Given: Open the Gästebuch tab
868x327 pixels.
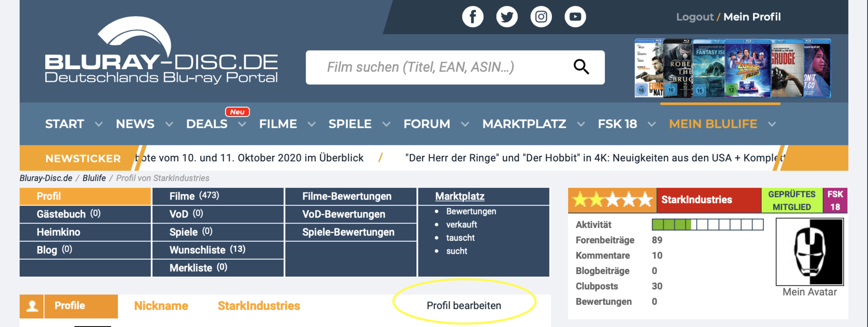Looking at the screenshot, I should [85, 214].
